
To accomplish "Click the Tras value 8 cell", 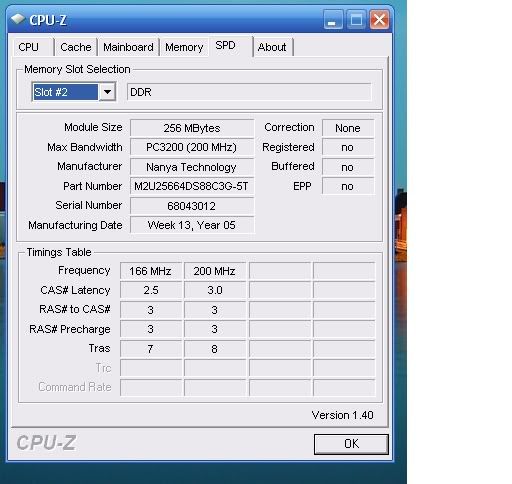I will (215, 349).
